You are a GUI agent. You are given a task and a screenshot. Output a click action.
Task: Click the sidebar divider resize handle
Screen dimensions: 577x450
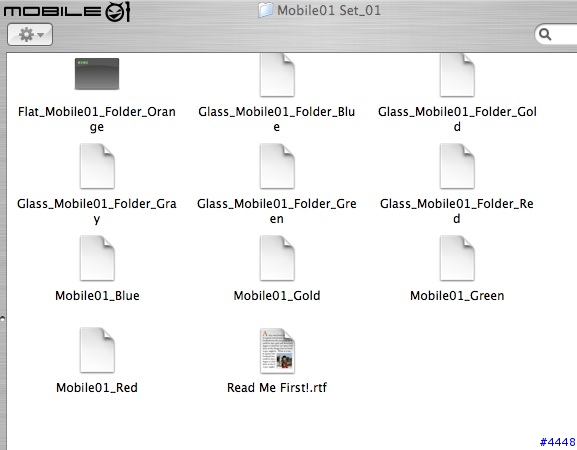tap(3, 318)
